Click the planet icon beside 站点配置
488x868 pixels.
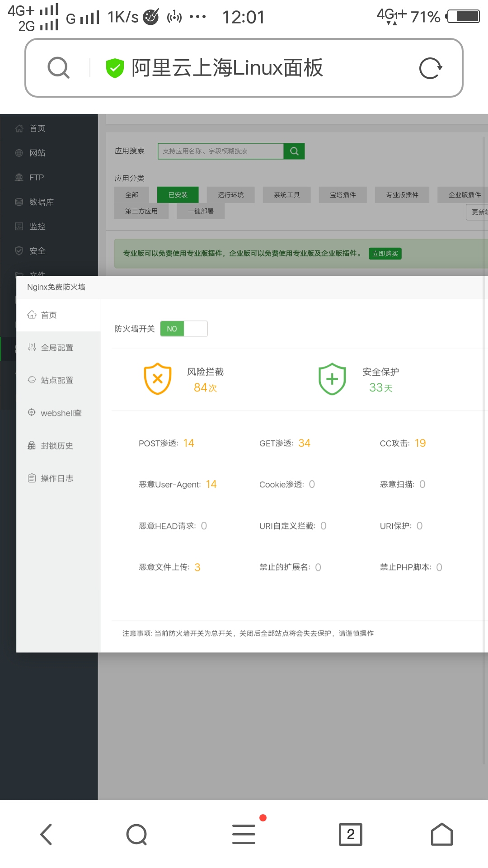click(32, 380)
